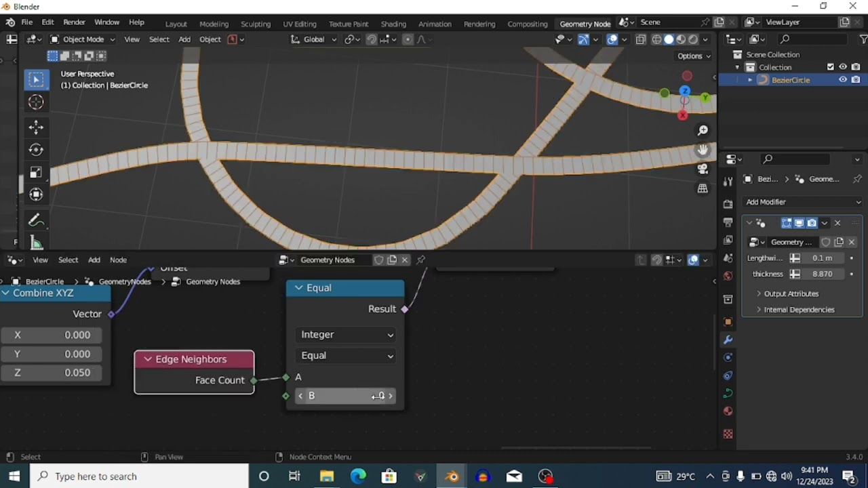Choose the Select Box tool
This screenshot has width=868, height=488.
click(x=36, y=79)
